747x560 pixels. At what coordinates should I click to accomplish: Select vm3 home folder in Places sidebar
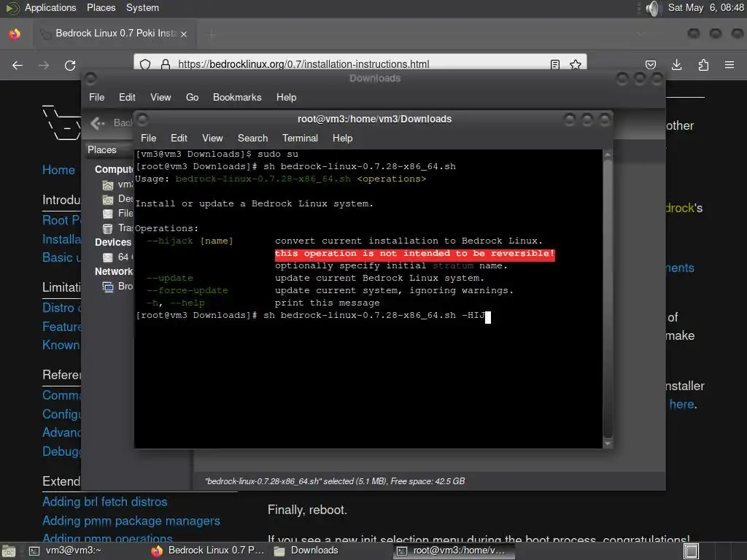(x=117, y=184)
